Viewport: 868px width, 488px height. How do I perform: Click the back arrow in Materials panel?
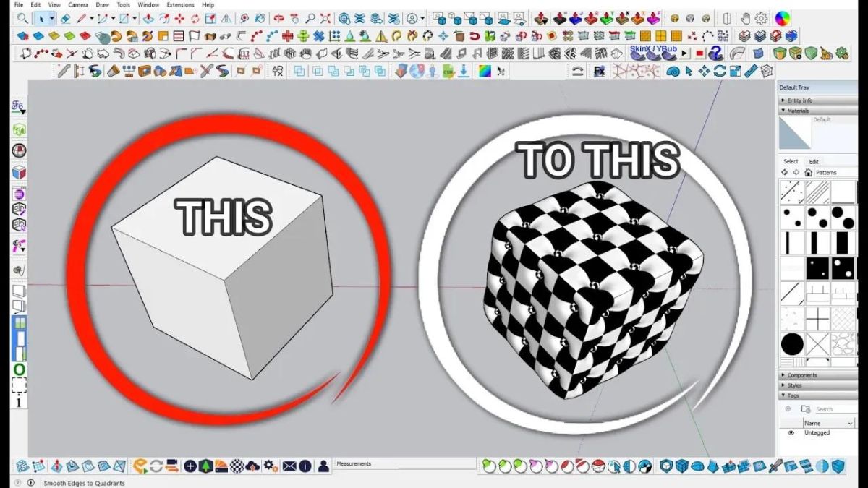click(784, 172)
